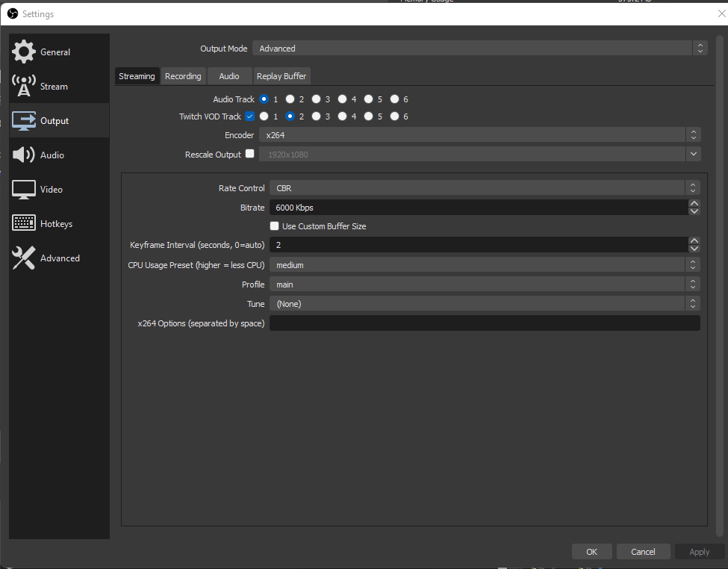The height and width of the screenshot is (569, 728).
Task: Decrease Bitrate with down arrow
Action: pyautogui.click(x=694, y=211)
